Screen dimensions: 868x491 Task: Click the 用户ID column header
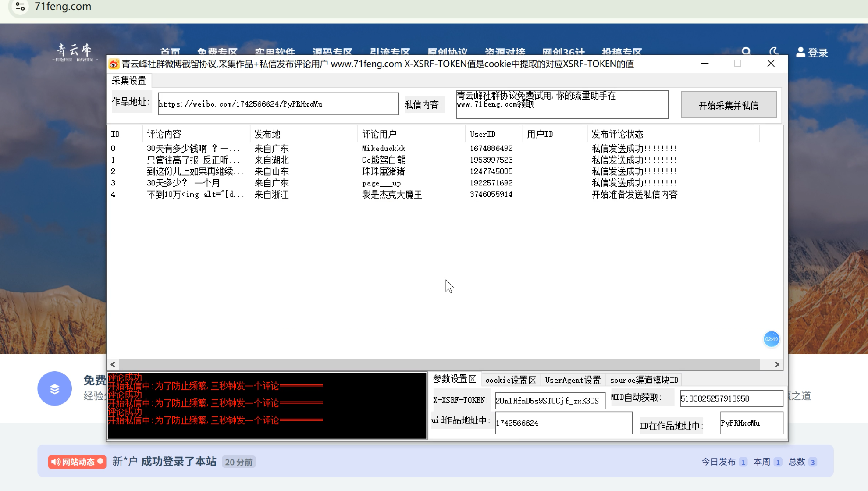coord(555,134)
